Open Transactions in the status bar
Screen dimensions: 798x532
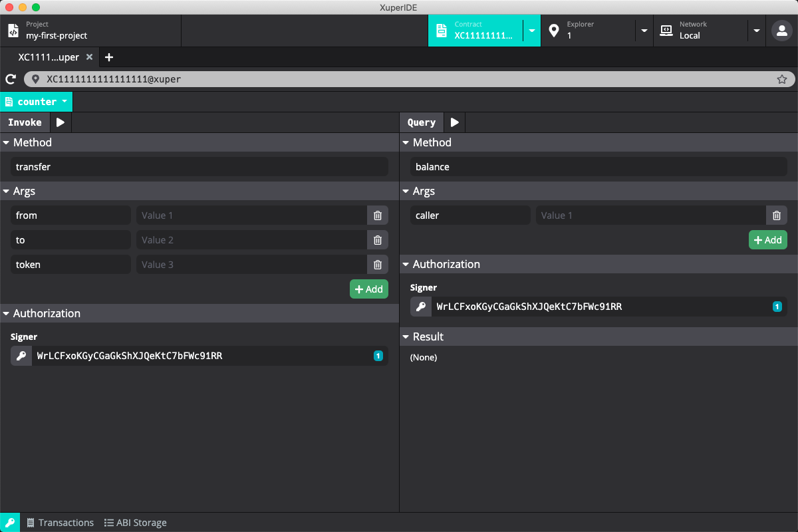tap(60, 523)
